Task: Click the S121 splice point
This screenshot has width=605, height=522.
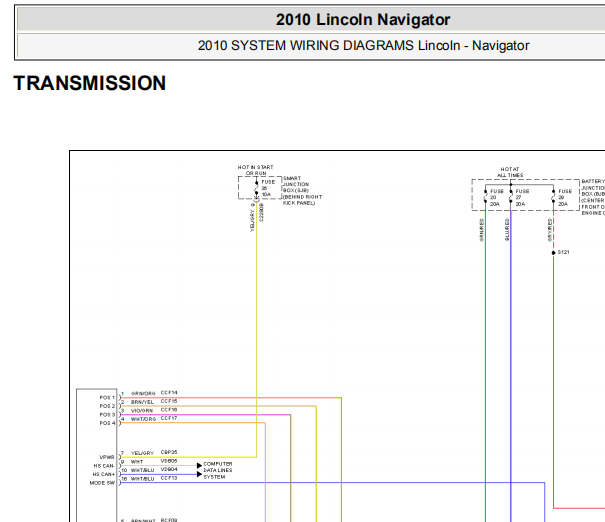Action: click(553, 253)
